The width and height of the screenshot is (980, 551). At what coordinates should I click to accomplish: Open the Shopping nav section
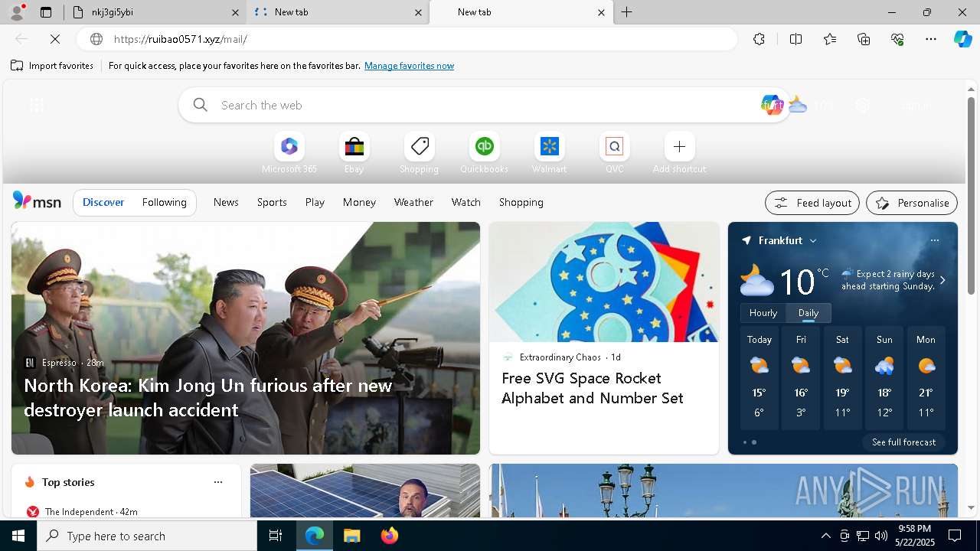521,202
